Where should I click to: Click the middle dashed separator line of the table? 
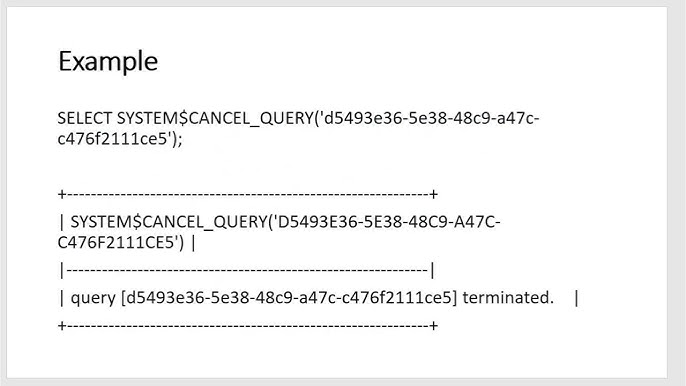[247, 270]
